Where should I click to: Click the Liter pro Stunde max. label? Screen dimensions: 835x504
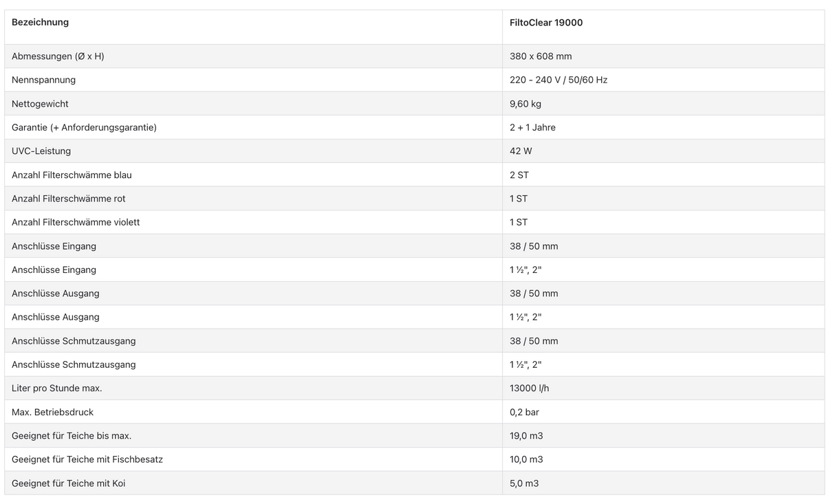(56, 388)
